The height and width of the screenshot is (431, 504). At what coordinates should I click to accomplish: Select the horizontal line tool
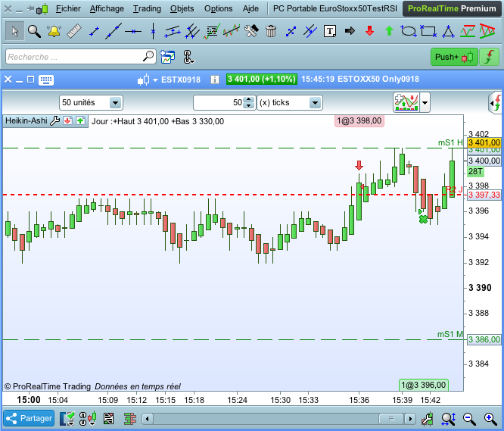point(133,31)
